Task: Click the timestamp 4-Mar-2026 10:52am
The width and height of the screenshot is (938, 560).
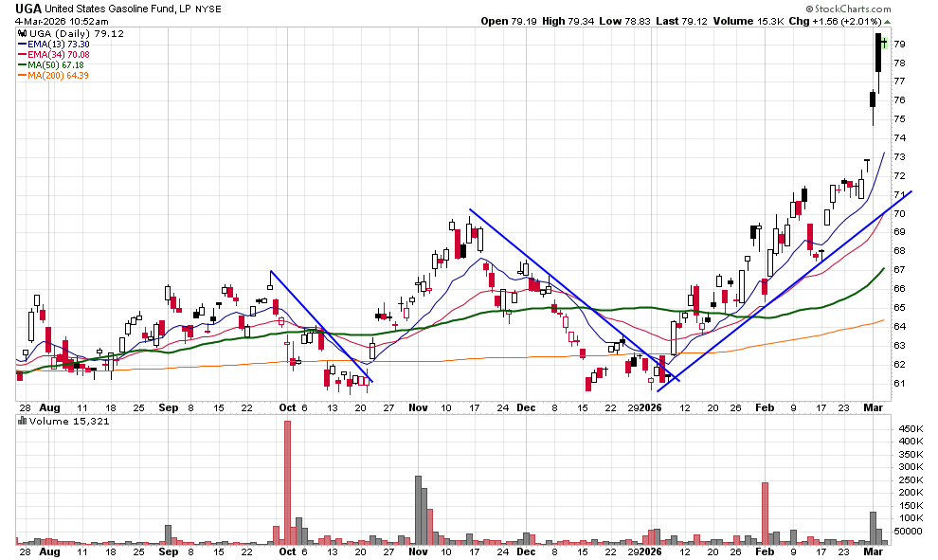Action: (62, 22)
